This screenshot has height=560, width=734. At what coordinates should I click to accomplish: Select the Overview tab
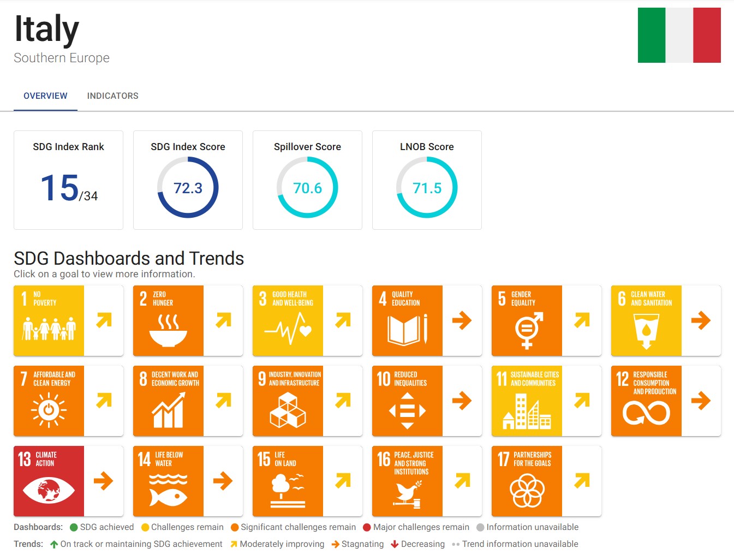45,96
